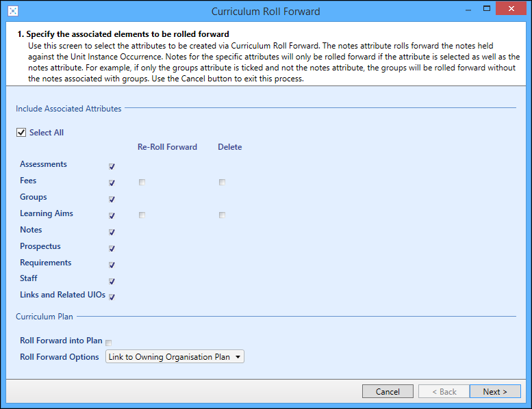Uncheck the Assessments checkbox
The height and width of the screenshot is (409, 532).
(112, 166)
